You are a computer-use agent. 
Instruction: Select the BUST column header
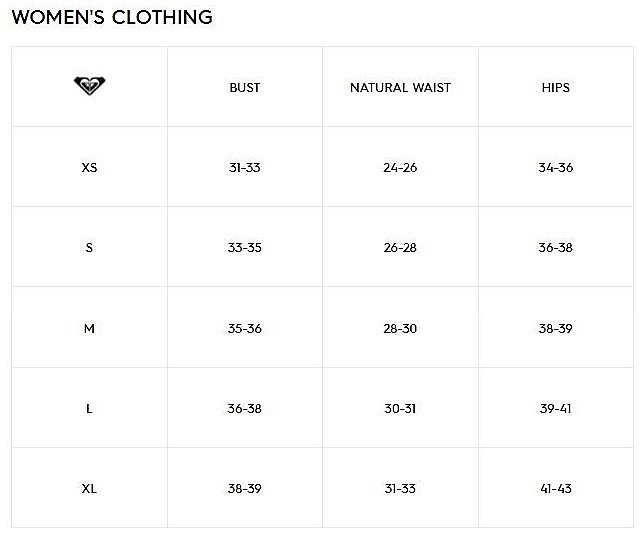click(244, 88)
